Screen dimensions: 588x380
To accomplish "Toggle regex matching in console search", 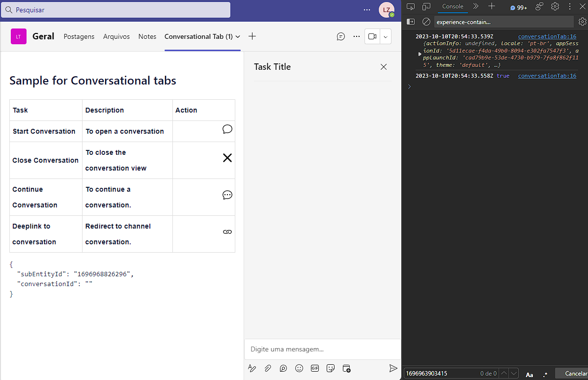I will (x=545, y=373).
